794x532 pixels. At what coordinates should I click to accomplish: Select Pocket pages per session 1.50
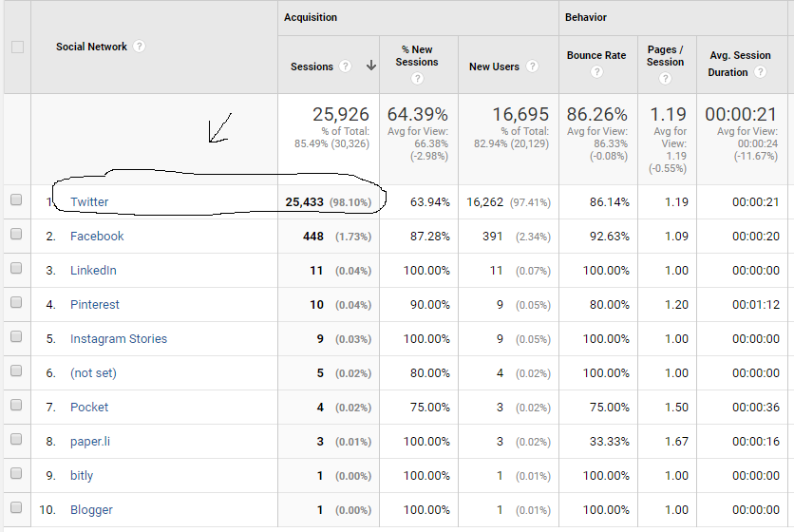[x=676, y=407]
